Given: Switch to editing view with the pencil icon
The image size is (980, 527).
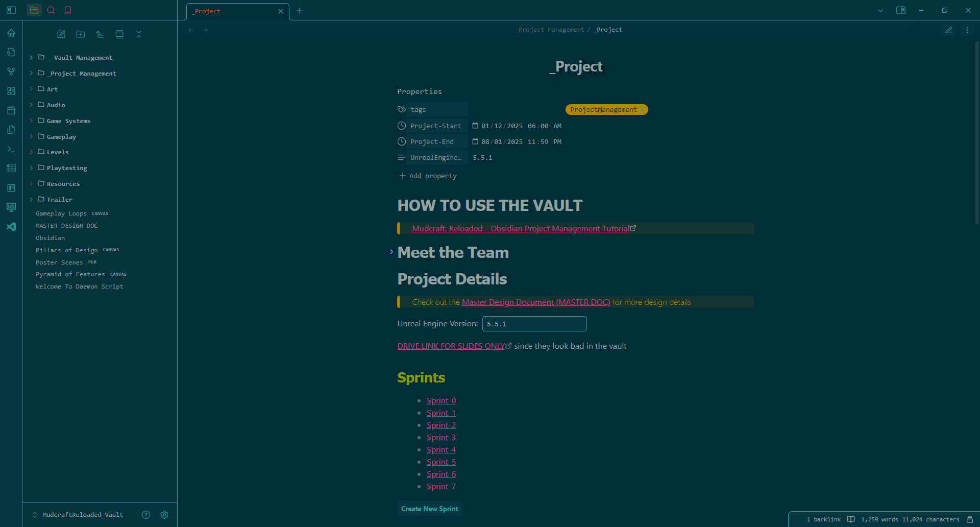Looking at the screenshot, I should (x=949, y=30).
